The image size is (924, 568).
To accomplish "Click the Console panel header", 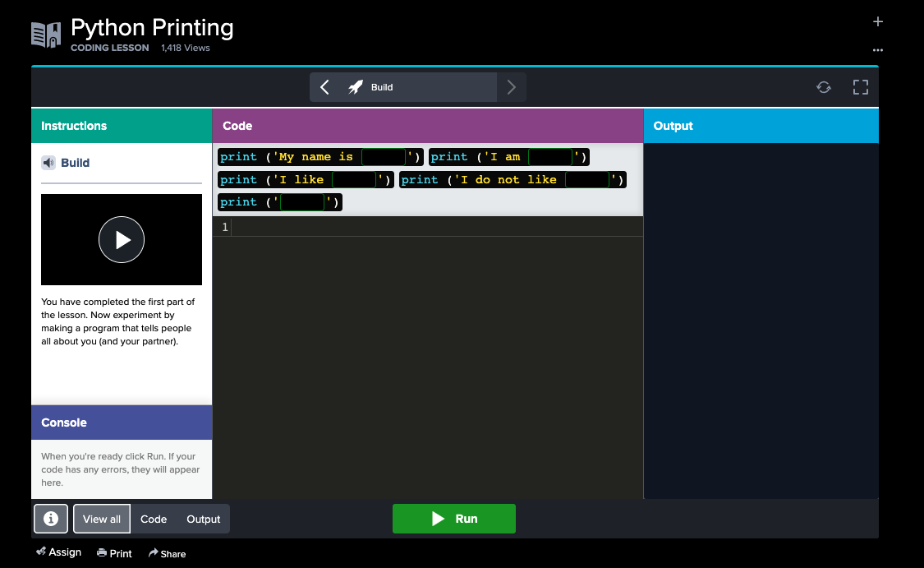I will pos(122,423).
